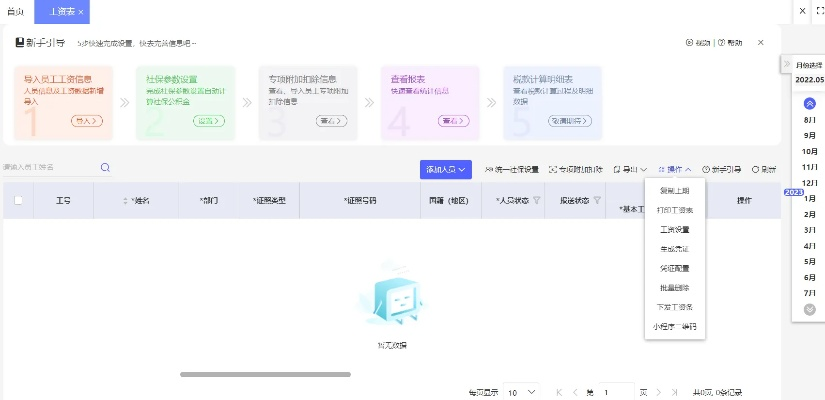Go to the first page arrow
825x400 pixels.
pos(559,393)
